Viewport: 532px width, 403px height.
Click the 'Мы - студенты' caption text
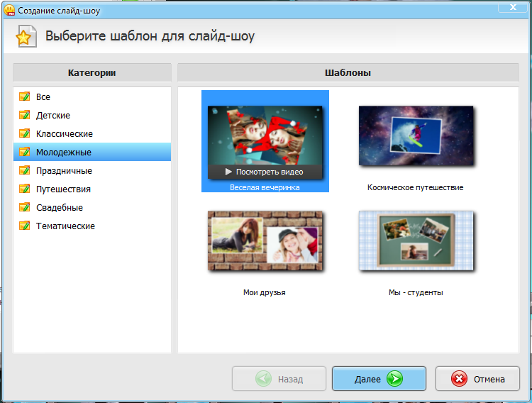(x=416, y=292)
